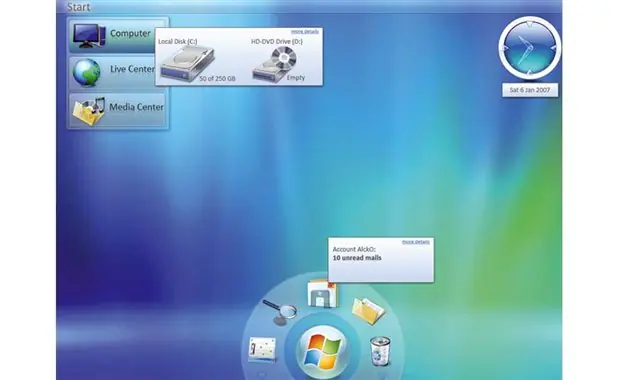Image resolution: width=618 pixels, height=380 pixels.
Task: Open the Recycle Bin icon
Action: [380, 351]
